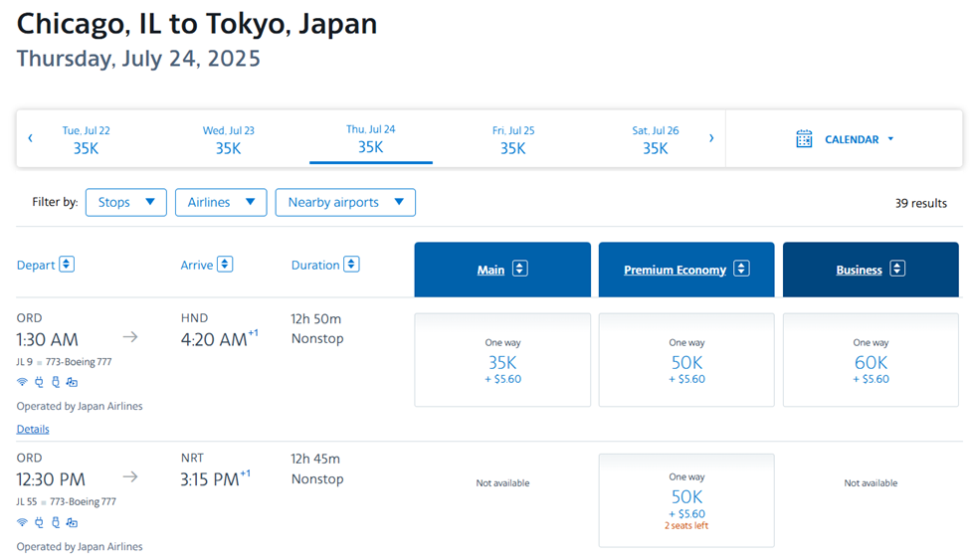Click the entertainment icon for flight JL 9
The image size is (970, 560).
72,382
